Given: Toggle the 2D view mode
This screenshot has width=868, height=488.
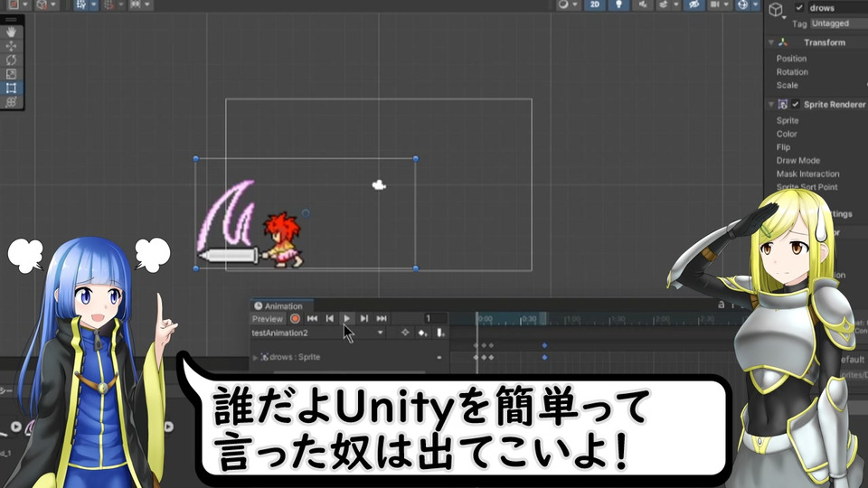Looking at the screenshot, I should coord(595,5).
